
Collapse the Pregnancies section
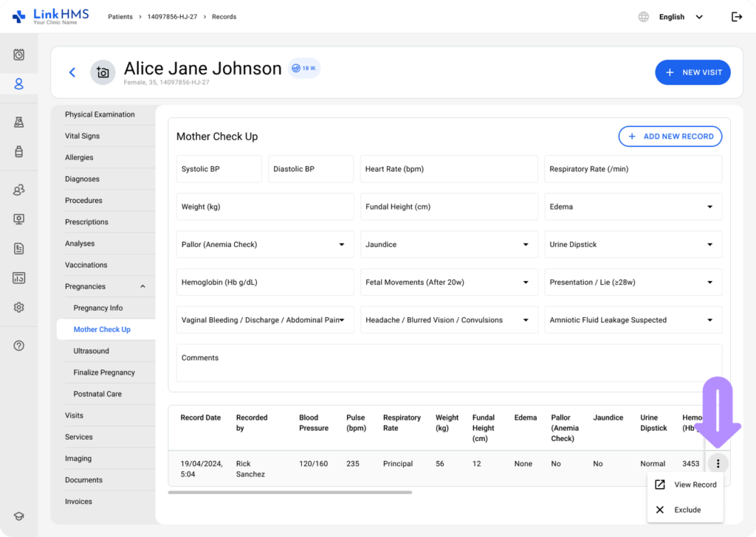(x=142, y=286)
